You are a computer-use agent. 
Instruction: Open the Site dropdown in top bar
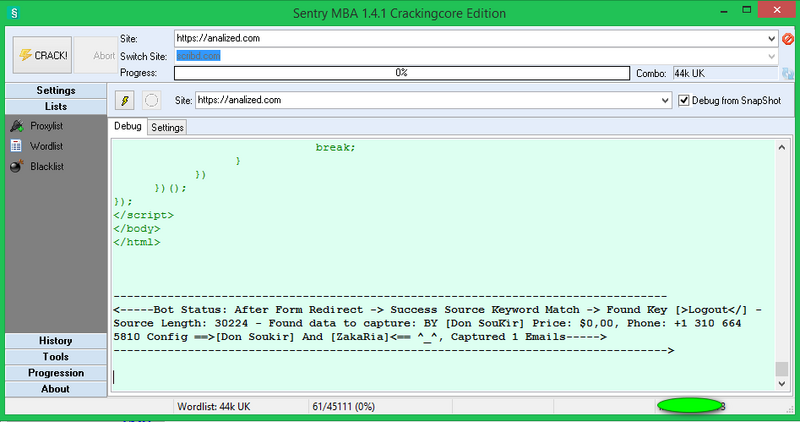click(771, 39)
